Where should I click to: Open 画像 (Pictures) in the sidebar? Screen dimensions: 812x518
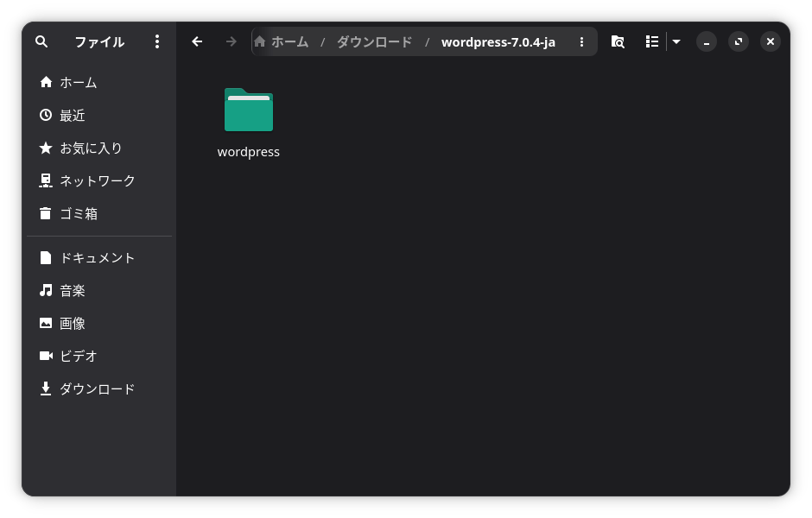[99, 324]
